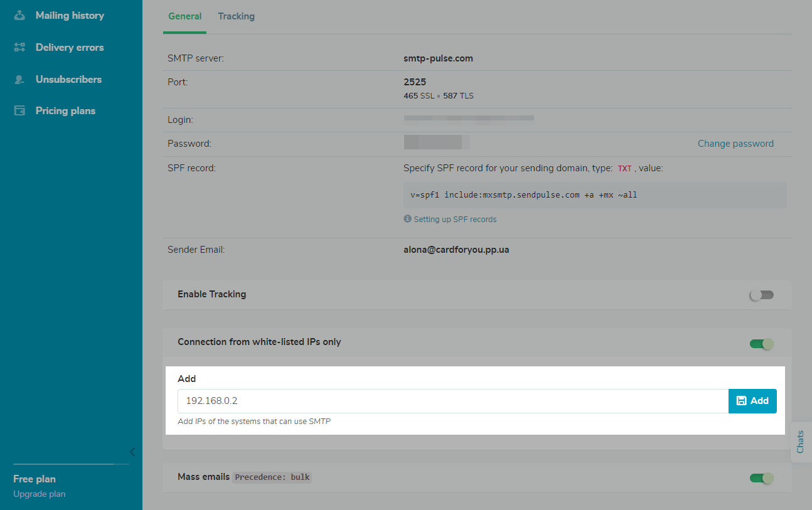Switch to the Tracking tab

236,16
